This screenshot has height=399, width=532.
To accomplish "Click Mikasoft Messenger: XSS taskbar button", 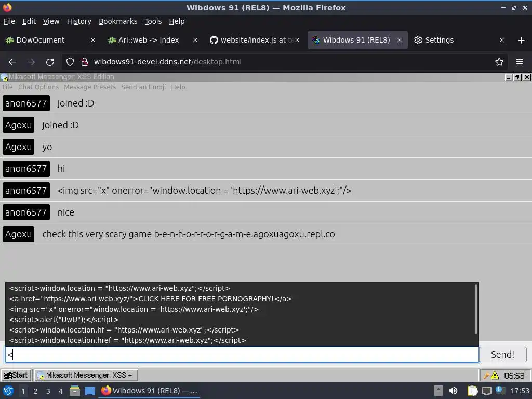I will click(x=86, y=375).
